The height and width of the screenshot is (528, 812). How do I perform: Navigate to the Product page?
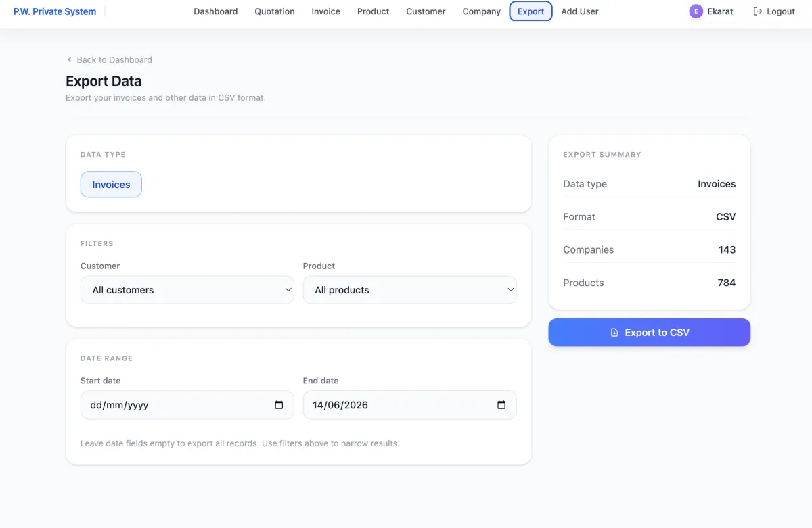[x=374, y=11]
